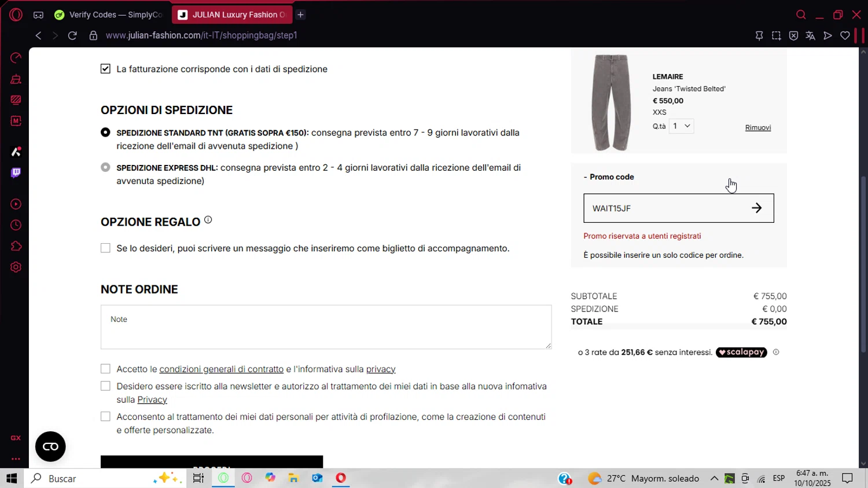Open GX Cleaner broom icon in sidebar
The width and height of the screenshot is (868, 488).
[x=16, y=79]
